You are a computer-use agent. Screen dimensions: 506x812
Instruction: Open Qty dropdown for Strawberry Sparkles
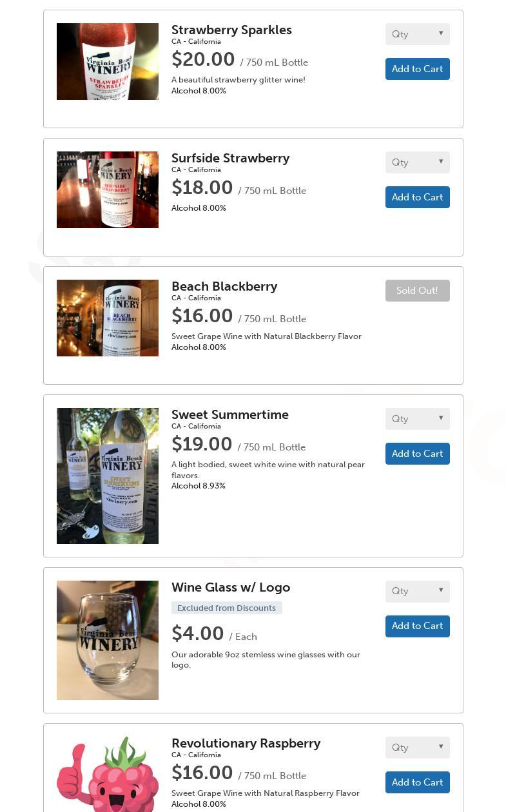417,34
